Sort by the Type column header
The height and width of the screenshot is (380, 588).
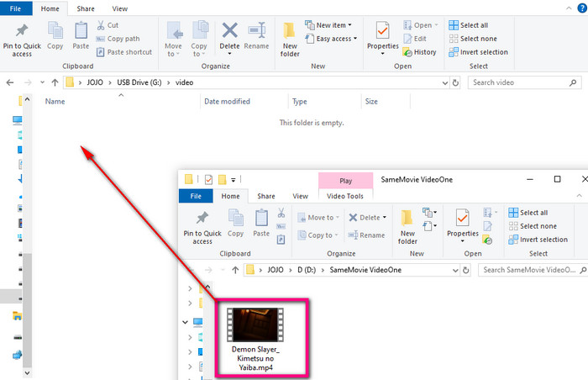click(299, 102)
